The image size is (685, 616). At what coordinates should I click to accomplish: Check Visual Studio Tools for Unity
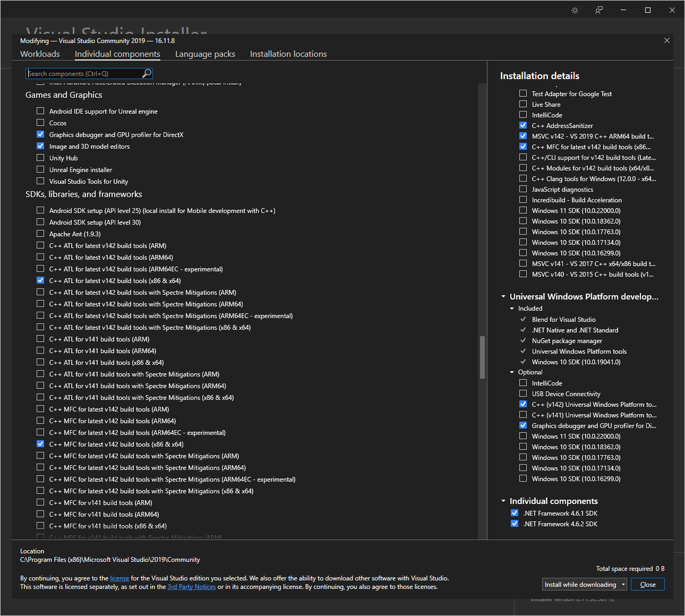[x=40, y=181]
